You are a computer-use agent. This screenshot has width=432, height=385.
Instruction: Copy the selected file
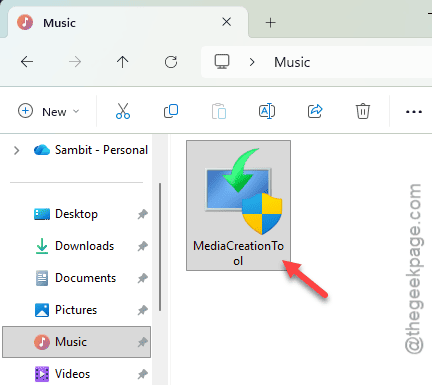(171, 111)
